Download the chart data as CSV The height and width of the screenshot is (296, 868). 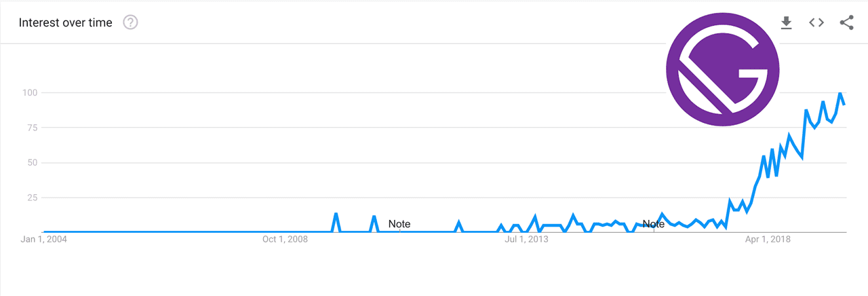pyautogui.click(x=786, y=22)
